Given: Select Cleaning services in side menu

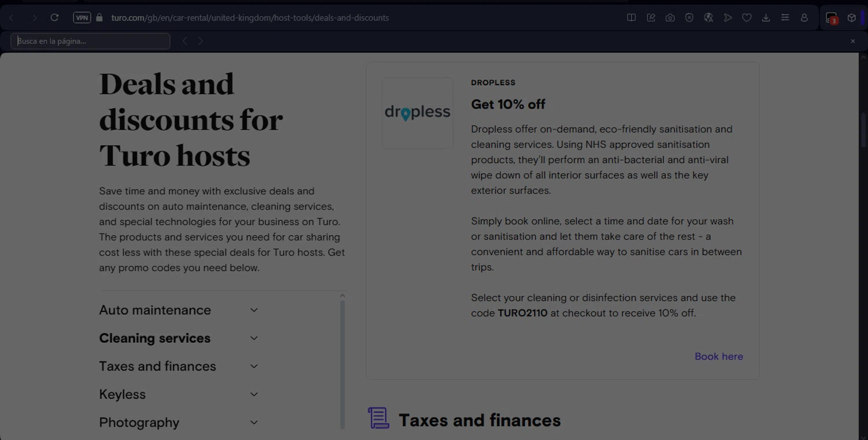Looking at the screenshot, I should (x=155, y=338).
